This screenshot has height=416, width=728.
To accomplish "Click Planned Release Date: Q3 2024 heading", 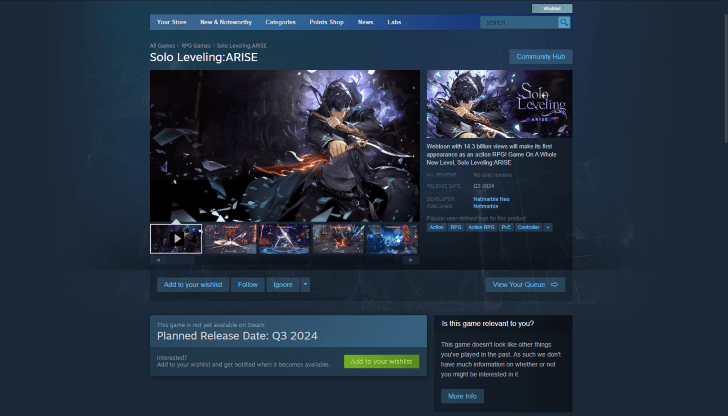I will [237, 336].
